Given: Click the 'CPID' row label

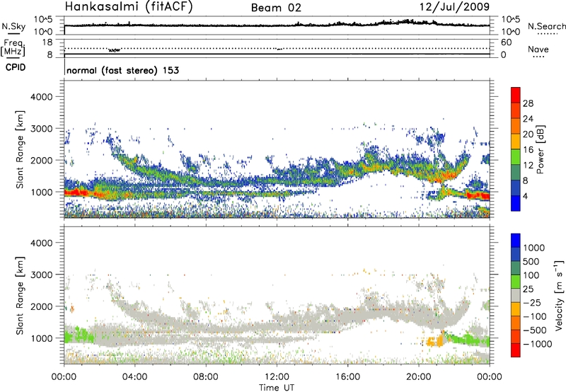Looking at the screenshot, I should [x=16, y=67].
